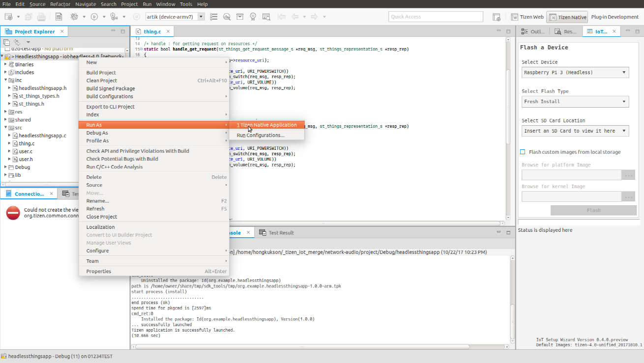
Task: Click the Debug bug icon in toolbar
Action: [x=74, y=17]
